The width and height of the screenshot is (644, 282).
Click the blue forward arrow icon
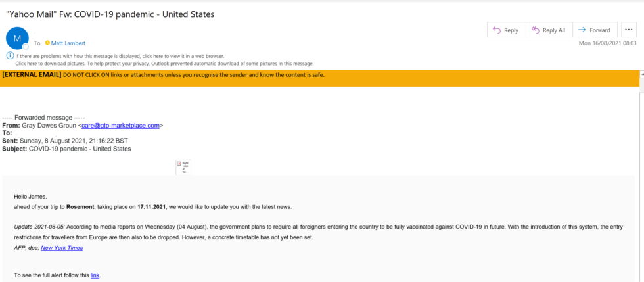coord(582,30)
